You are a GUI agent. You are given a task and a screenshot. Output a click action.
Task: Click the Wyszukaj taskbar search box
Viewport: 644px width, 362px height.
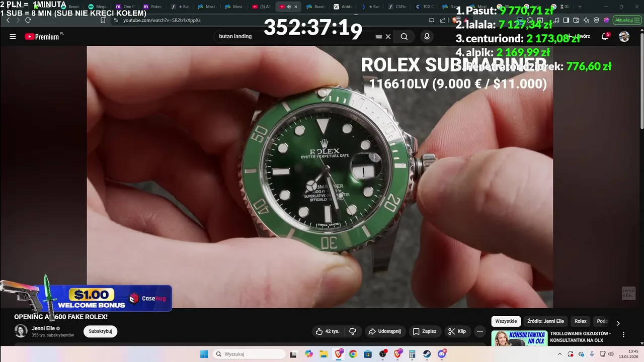pyautogui.click(x=249, y=354)
